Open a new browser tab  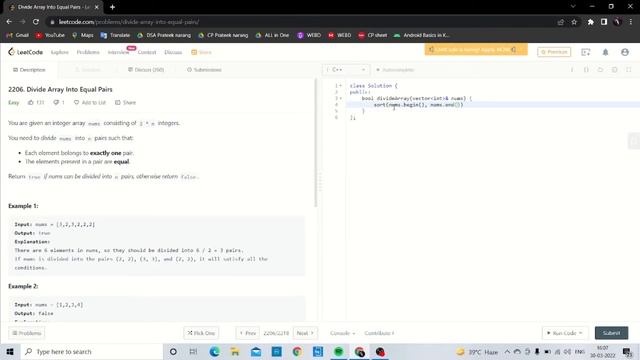pos(112,7)
